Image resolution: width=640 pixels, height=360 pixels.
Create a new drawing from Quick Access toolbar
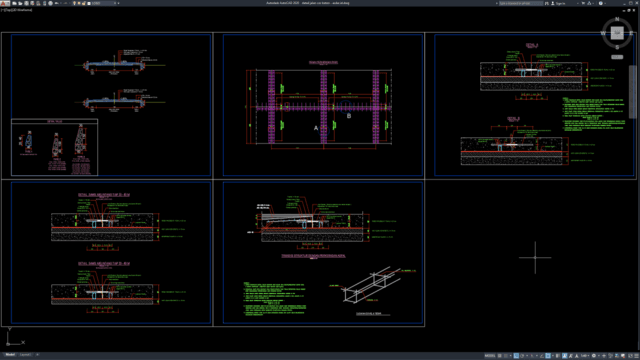14,3
